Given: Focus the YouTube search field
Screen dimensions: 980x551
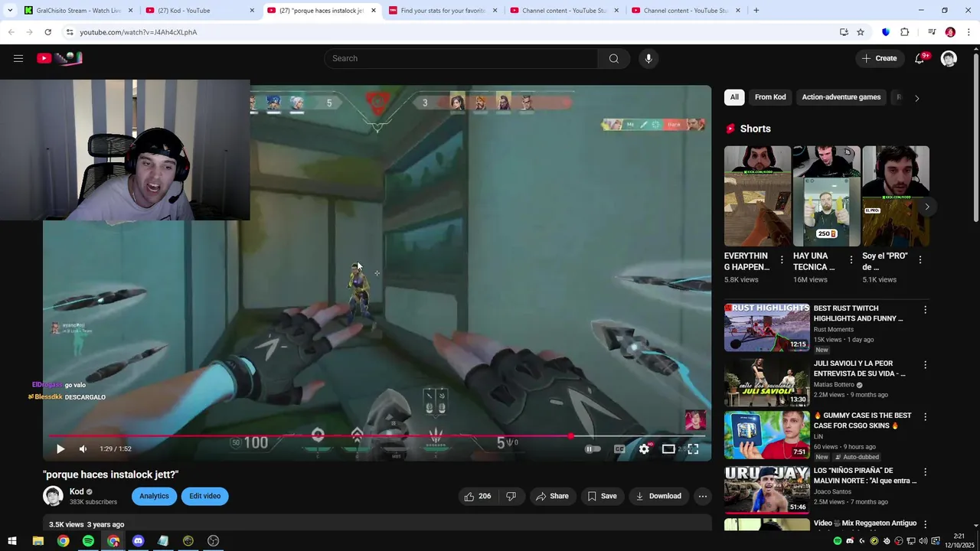Looking at the screenshot, I should coord(461,58).
